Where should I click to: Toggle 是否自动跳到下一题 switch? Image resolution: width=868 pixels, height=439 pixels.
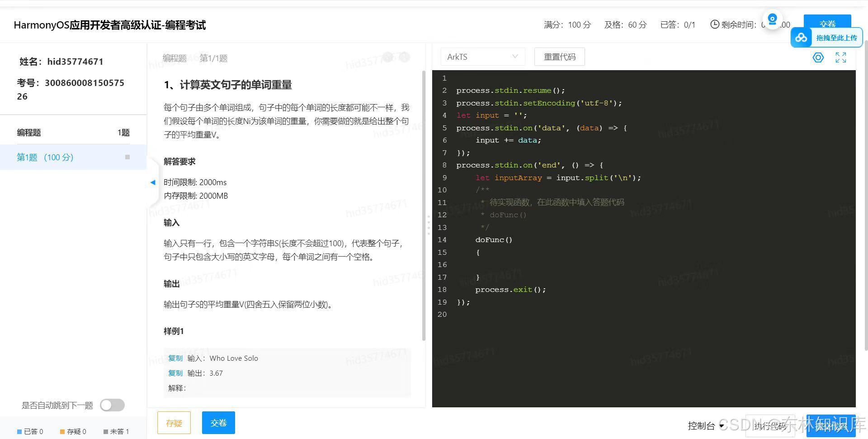113,405
